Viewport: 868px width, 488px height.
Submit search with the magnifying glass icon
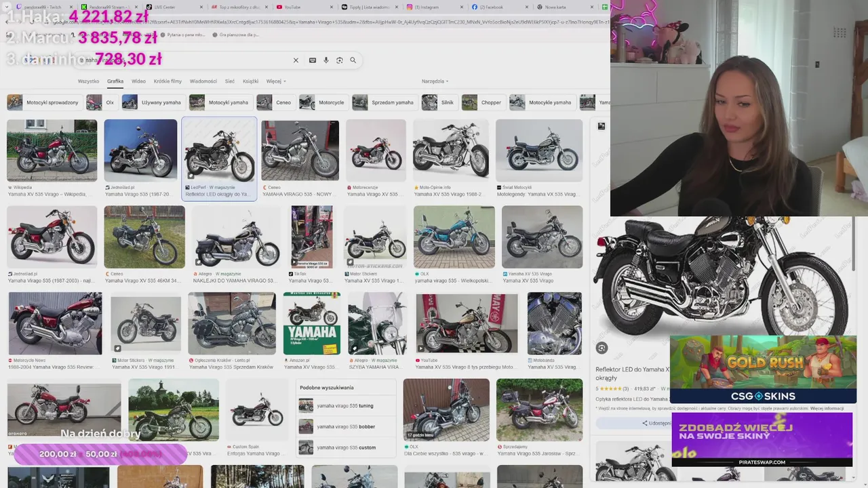[x=353, y=60]
